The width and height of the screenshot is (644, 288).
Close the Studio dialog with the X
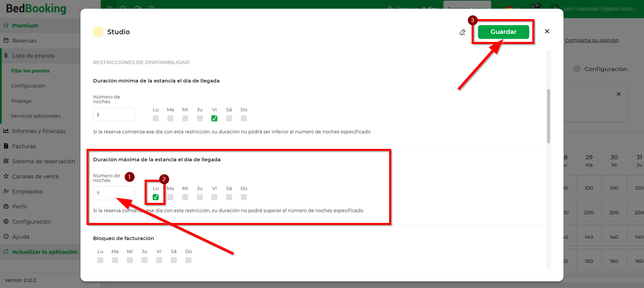coord(547,32)
